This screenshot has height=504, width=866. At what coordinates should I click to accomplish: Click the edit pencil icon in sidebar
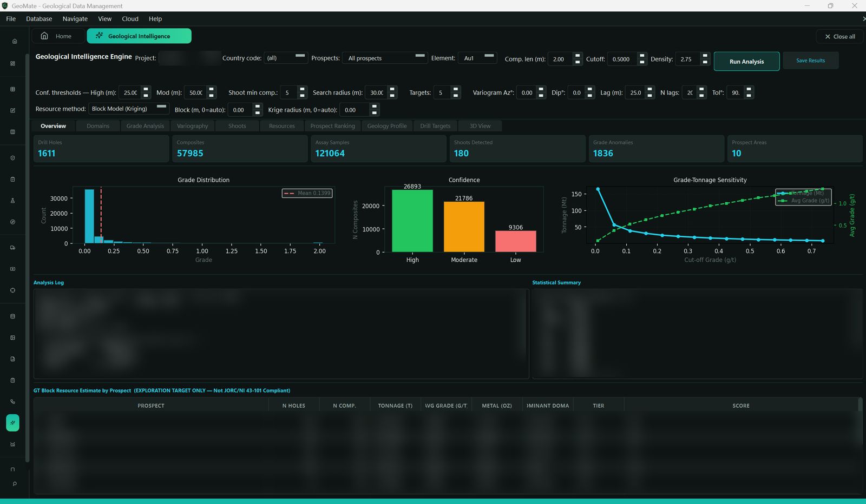12,110
